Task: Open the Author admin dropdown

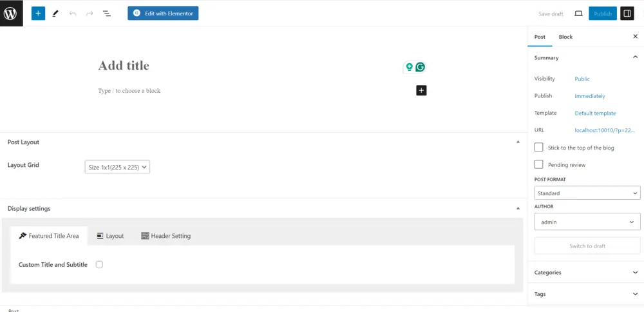Action: [587, 222]
